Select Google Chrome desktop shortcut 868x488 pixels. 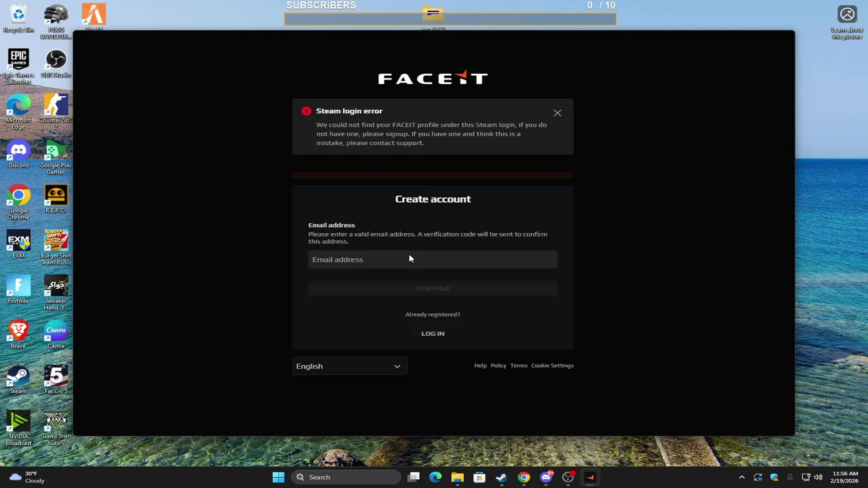[18, 202]
